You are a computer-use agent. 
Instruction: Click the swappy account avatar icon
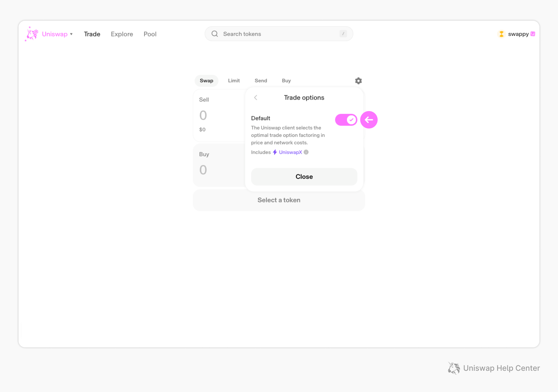(x=501, y=34)
